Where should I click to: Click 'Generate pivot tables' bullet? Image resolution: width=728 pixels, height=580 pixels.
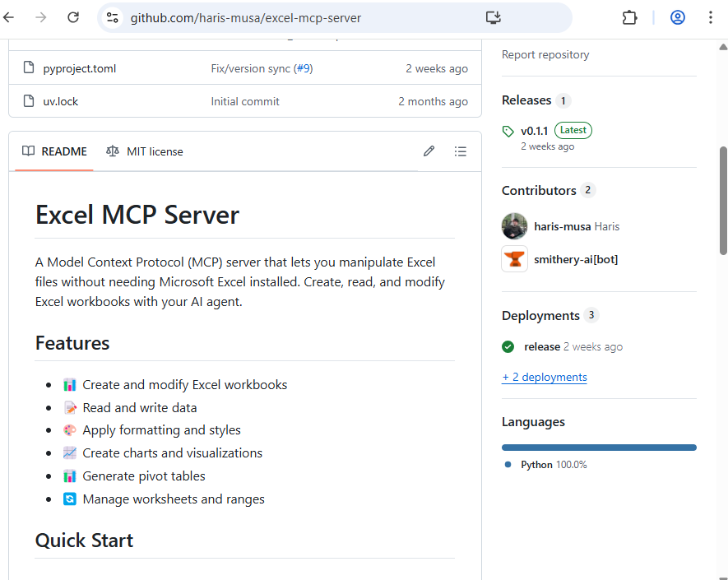144,476
